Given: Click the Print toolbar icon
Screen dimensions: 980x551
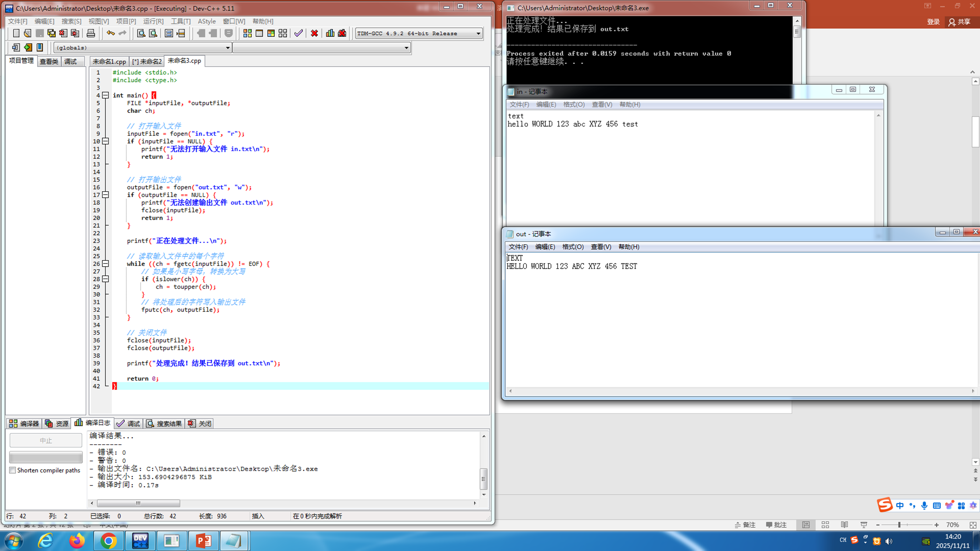Looking at the screenshot, I should pos(90,33).
